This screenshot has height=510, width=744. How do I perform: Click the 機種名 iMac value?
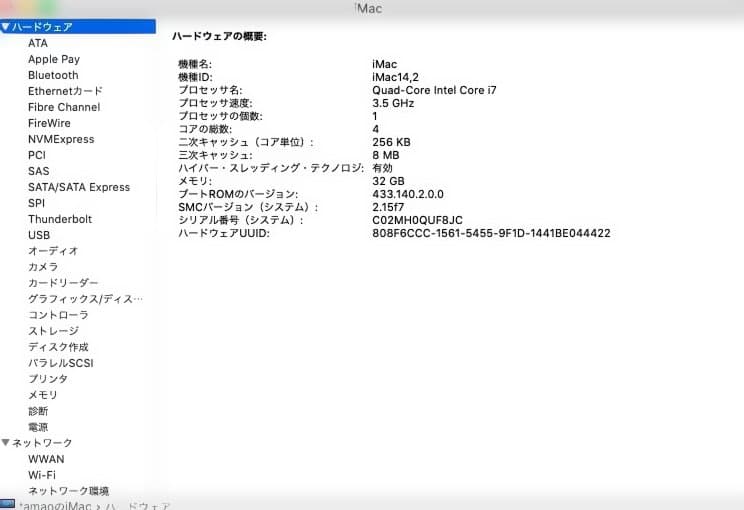point(384,64)
